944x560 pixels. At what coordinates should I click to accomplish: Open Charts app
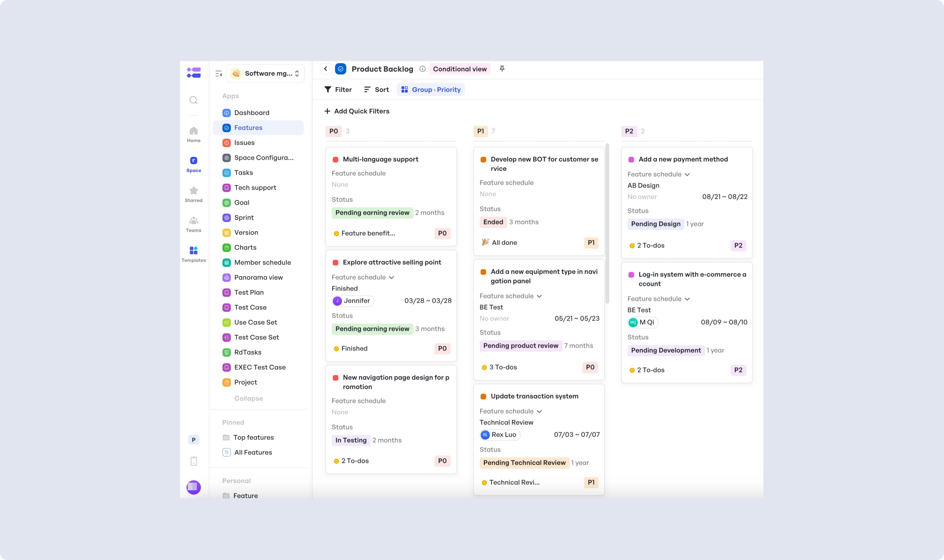(258, 247)
